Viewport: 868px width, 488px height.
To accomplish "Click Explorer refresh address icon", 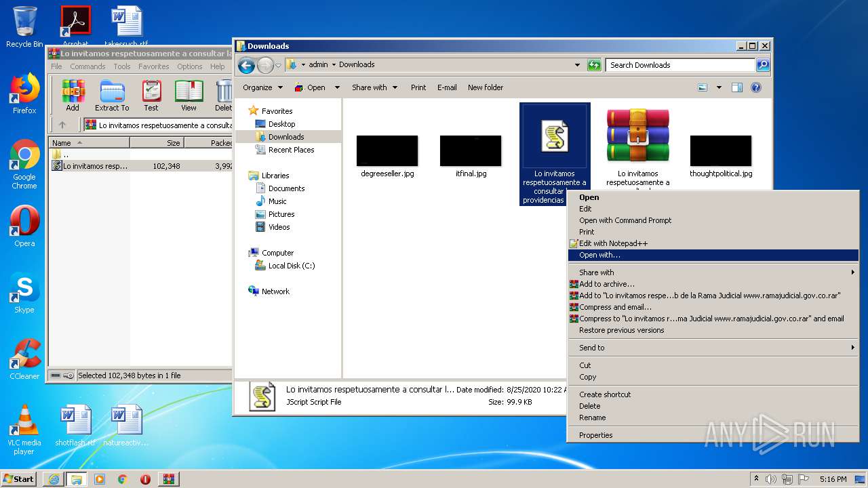I will (594, 65).
